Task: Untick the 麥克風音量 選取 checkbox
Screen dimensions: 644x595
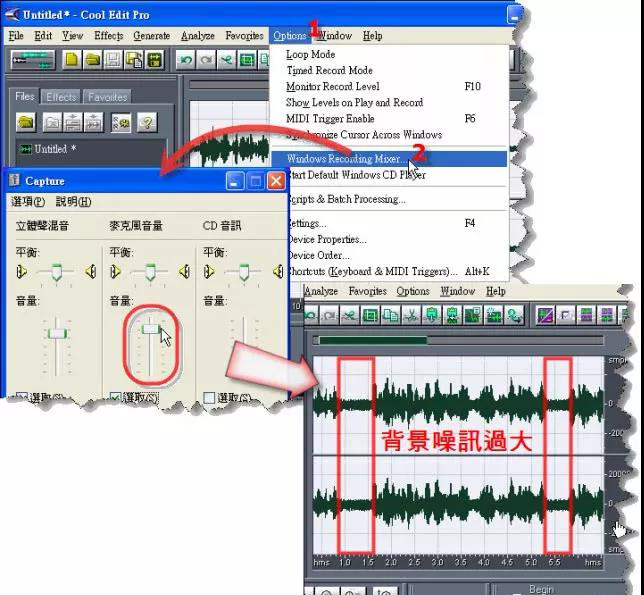Action: pyautogui.click(x=115, y=397)
